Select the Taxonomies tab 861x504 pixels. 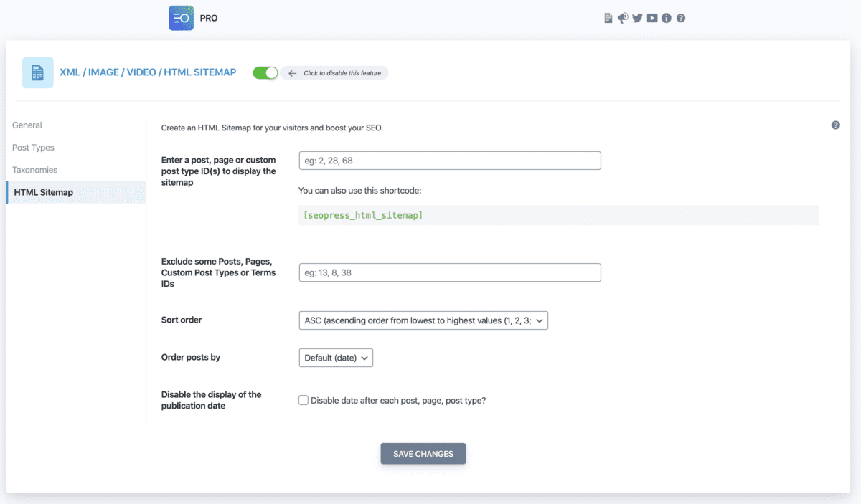point(35,170)
